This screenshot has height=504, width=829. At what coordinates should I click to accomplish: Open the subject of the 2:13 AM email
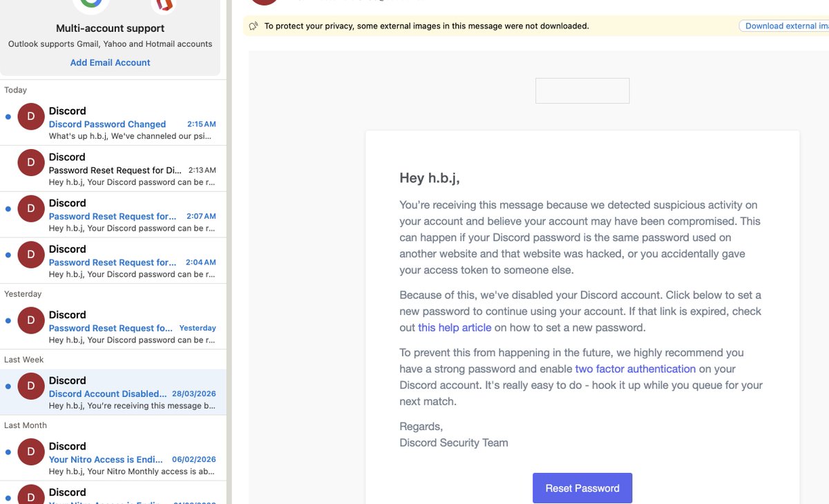pyautogui.click(x=115, y=170)
